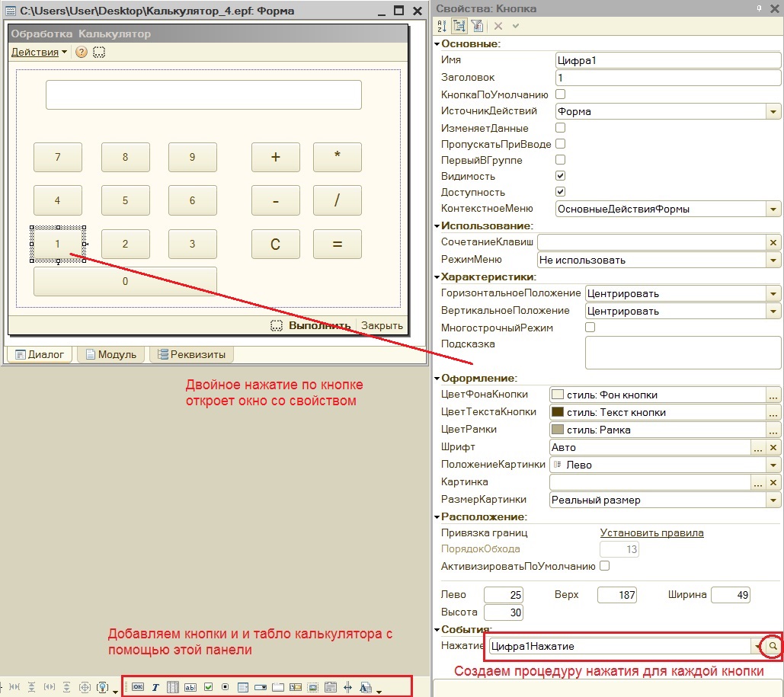784x697 pixels.
Task: Sort properties alphabetically with A-Z icon
Action: click(x=442, y=26)
